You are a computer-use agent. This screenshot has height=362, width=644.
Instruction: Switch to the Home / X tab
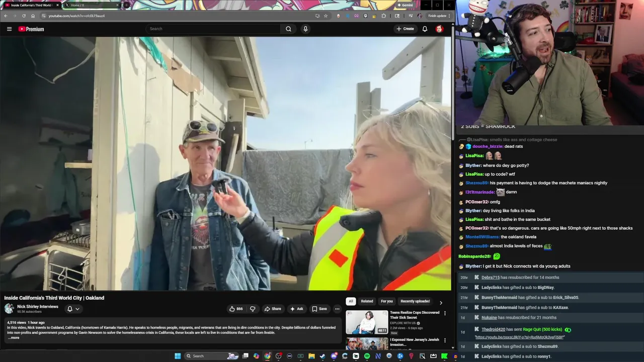(x=93, y=5)
